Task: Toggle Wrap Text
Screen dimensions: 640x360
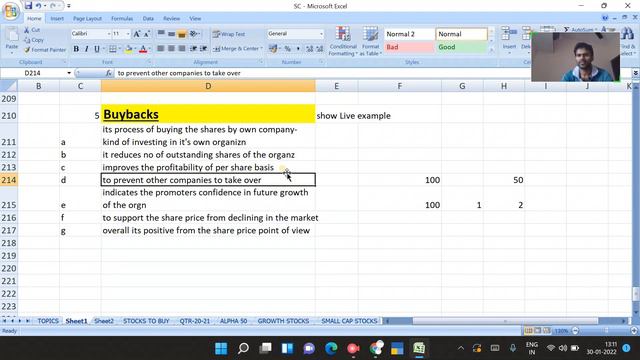Action: coord(229,34)
